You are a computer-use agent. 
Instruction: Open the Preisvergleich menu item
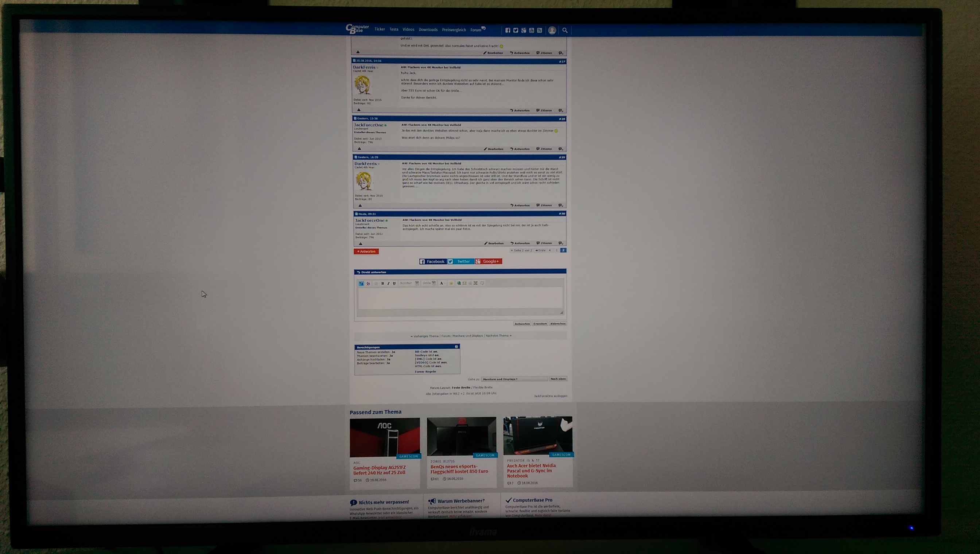coord(454,30)
